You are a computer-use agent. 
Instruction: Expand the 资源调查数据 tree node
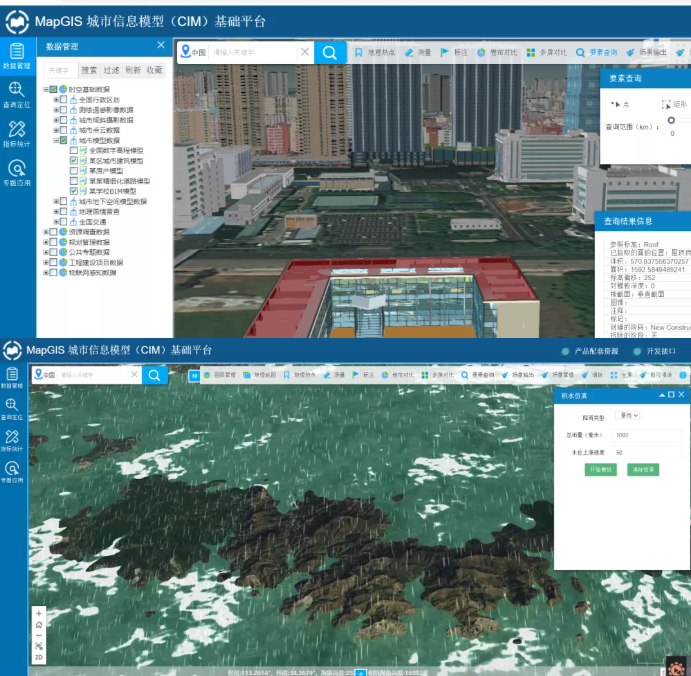(x=46, y=231)
